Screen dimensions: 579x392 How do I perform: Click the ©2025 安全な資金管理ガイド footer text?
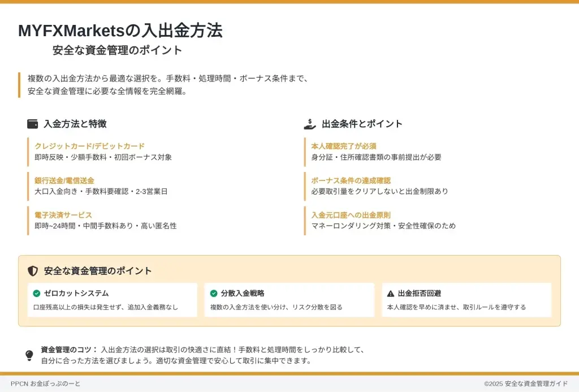click(x=526, y=384)
